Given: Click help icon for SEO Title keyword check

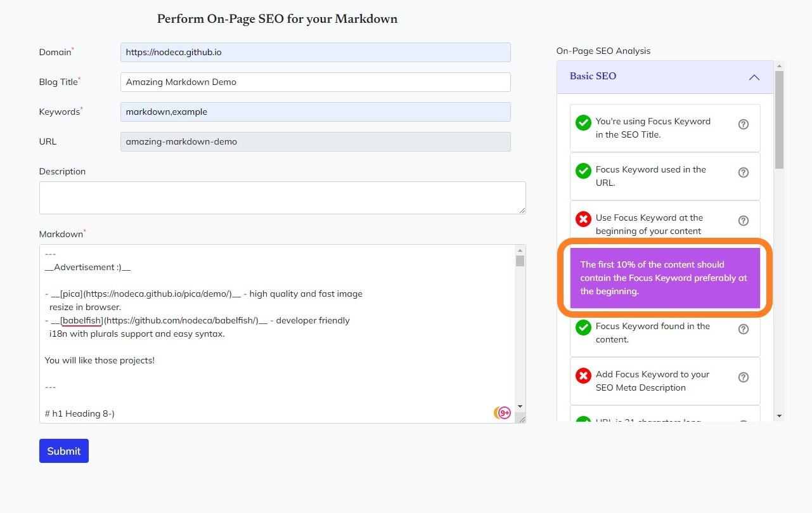Looking at the screenshot, I should (x=744, y=124).
